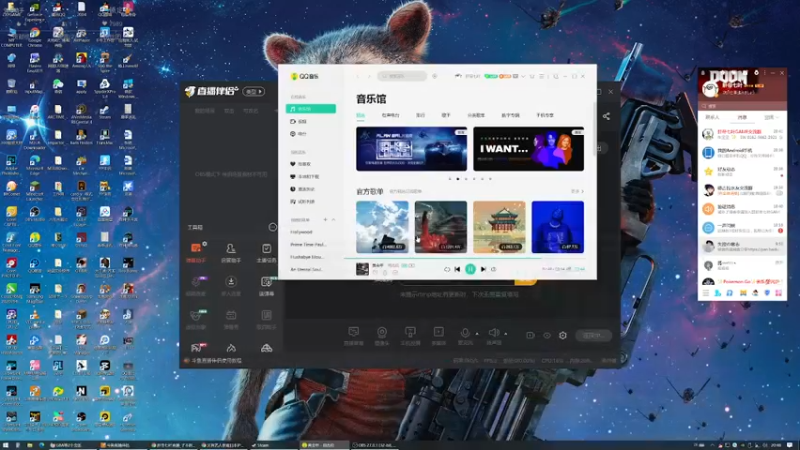The height and width of the screenshot is (450, 800).
Task: Switch to 分类歌单 tab
Action: pyautogui.click(x=476, y=115)
